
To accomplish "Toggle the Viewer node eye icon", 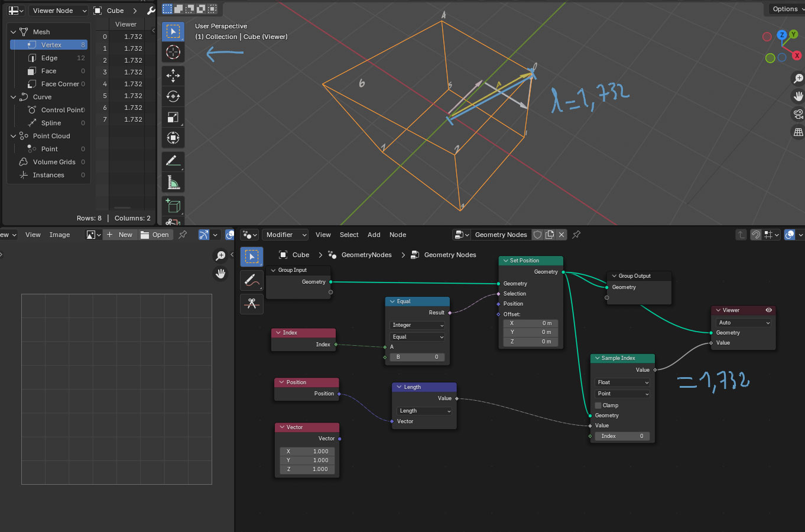I will click(x=768, y=310).
